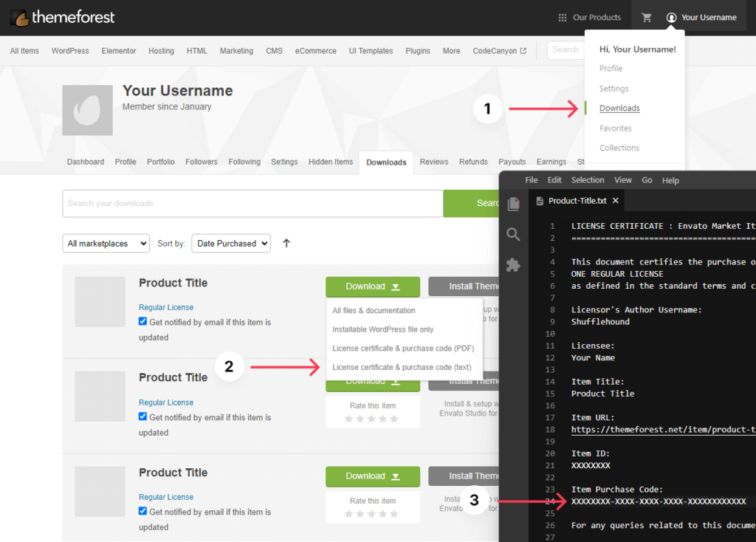Open the Date Purchased sort dropdown
Screen dimensions: 756x542
[231, 244]
